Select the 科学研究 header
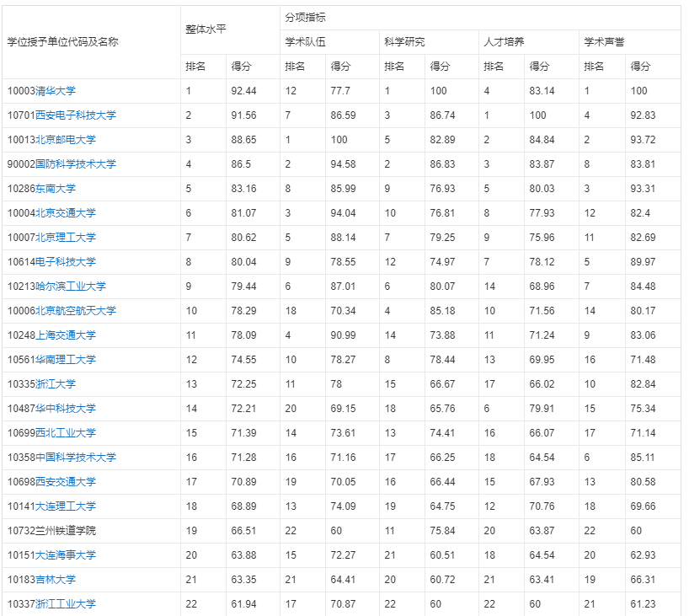689x616 pixels. coord(404,42)
